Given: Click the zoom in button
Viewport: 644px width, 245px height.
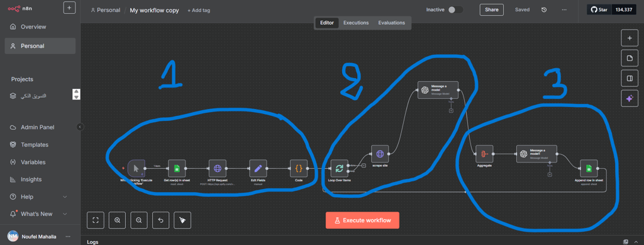Looking at the screenshot, I should pos(118,220).
